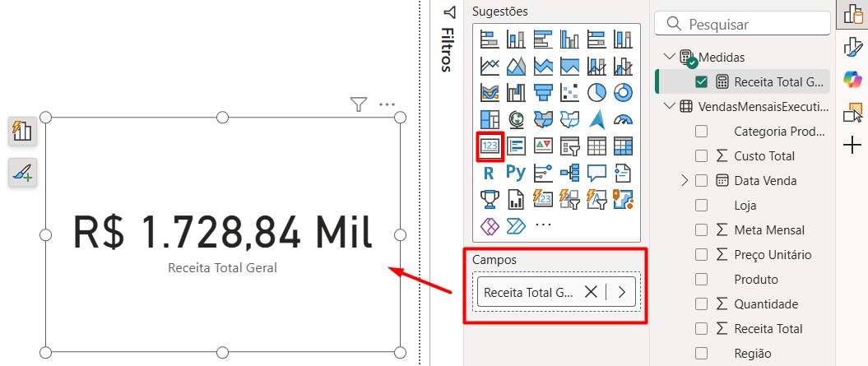Screen dimensions: 868x366
Task: Collapse the VendasMensaisExecuti... table
Action: coord(669,106)
